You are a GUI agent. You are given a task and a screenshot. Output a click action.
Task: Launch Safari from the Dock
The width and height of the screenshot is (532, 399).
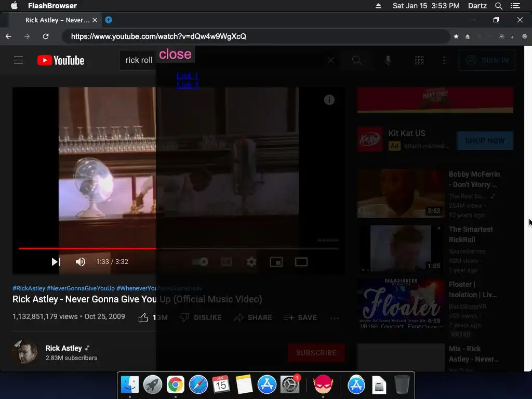click(x=198, y=385)
